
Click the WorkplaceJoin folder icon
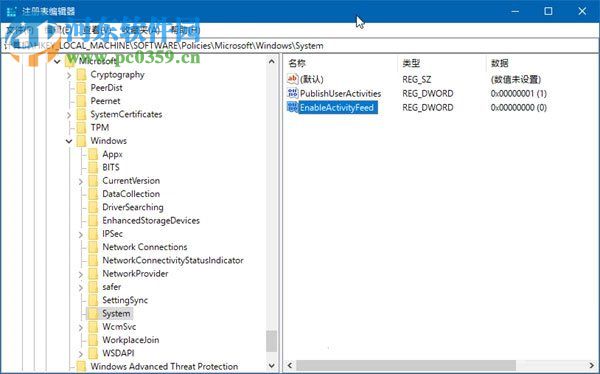point(93,340)
